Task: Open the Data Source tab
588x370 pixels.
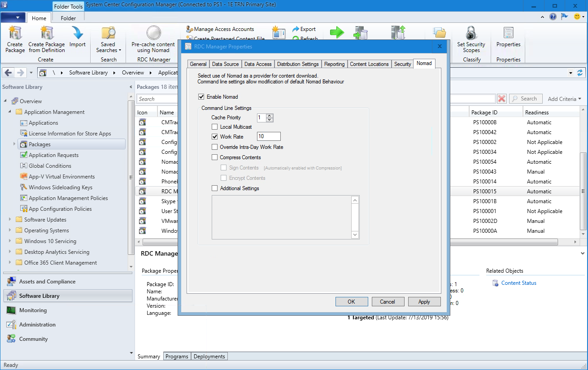Action: click(x=225, y=64)
